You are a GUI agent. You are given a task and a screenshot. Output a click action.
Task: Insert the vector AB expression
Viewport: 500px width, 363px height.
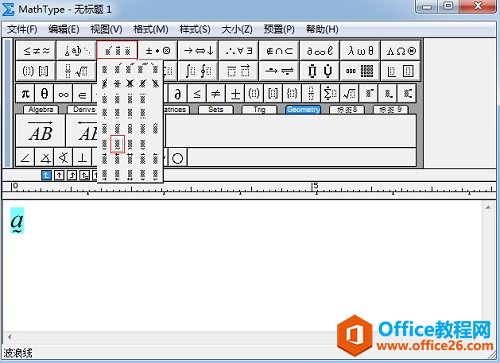tap(40, 131)
